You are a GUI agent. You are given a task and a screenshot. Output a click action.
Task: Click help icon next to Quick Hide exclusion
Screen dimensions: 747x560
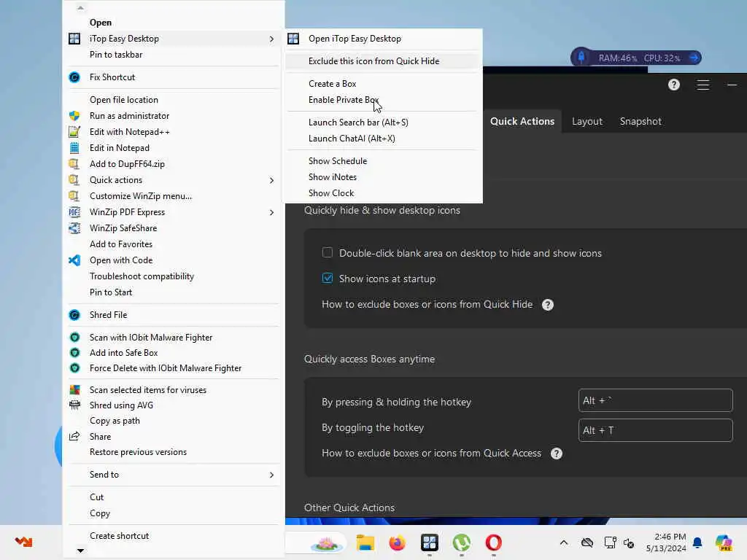click(x=548, y=305)
